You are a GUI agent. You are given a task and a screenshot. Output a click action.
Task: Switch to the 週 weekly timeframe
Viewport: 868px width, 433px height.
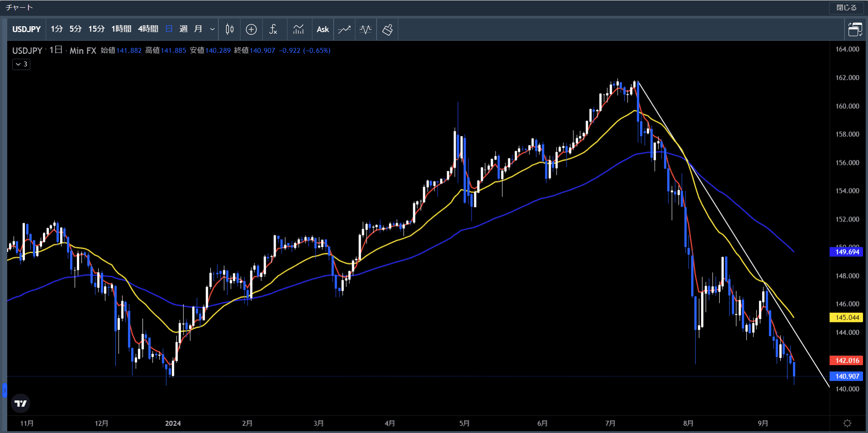pos(184,29)
